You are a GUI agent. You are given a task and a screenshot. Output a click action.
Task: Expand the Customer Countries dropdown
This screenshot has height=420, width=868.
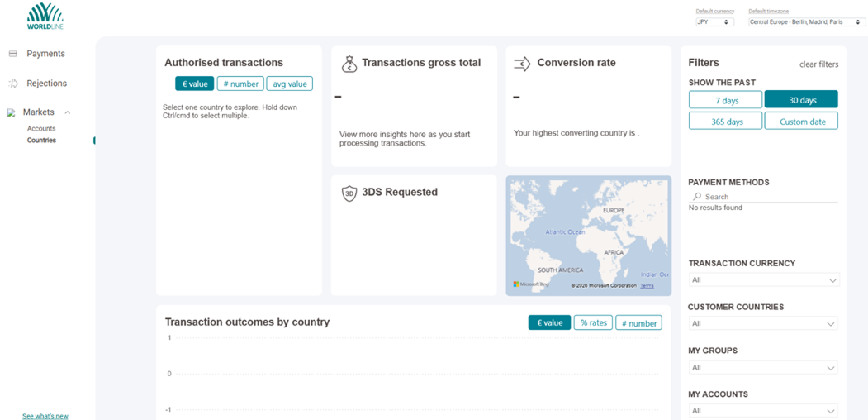click(763, 323)
